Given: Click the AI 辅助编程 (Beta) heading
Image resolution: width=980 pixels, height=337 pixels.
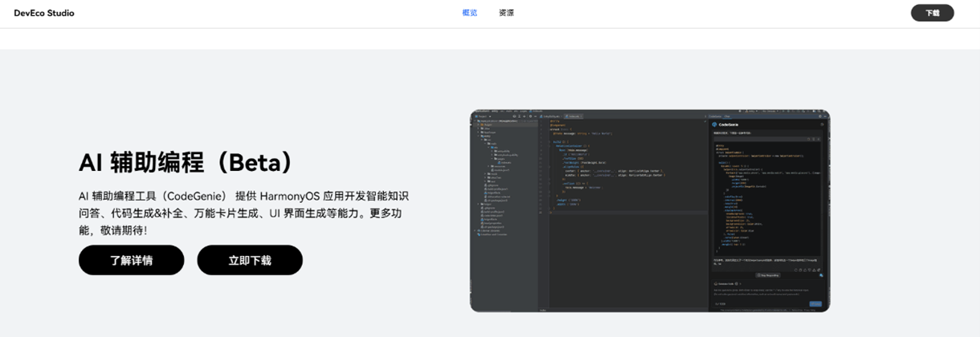Looking at the screenshot, I should click(x=186, y=162).
